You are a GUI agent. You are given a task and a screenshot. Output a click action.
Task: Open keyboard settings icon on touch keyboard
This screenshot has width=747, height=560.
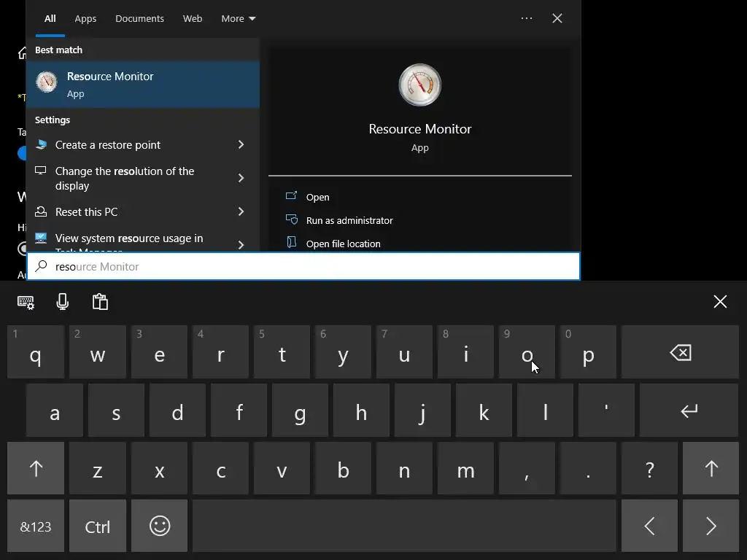[26, 302]
